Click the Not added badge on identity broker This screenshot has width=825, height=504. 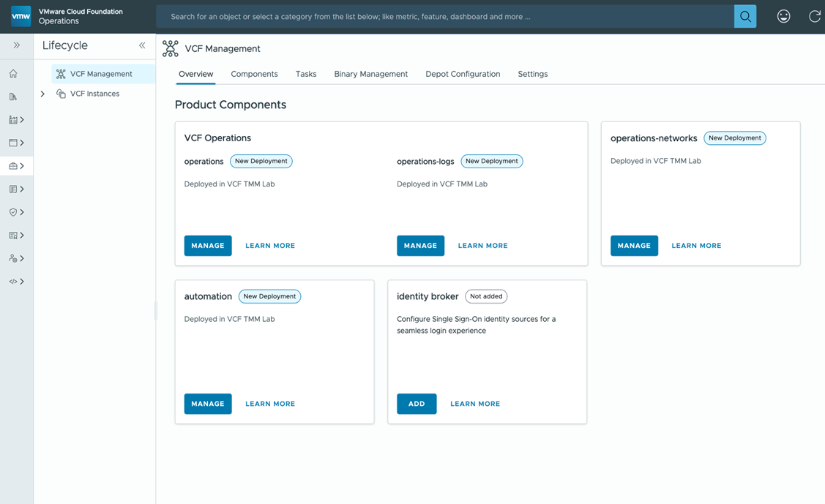pyautogui.click(x=486, y=296)
